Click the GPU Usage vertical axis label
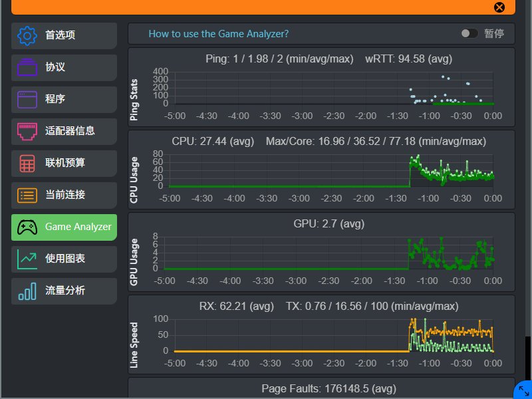 coord(134,262)
